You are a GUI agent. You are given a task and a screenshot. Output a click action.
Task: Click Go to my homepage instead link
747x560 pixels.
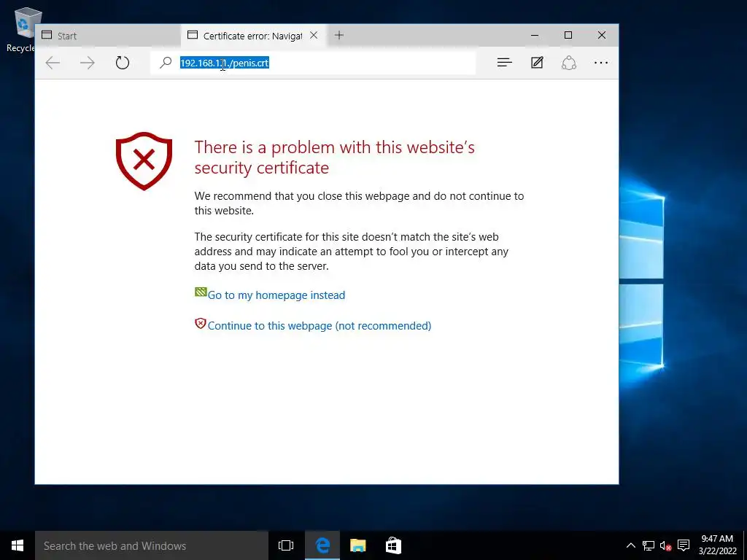pyautogui.click(x=276, y=295)
